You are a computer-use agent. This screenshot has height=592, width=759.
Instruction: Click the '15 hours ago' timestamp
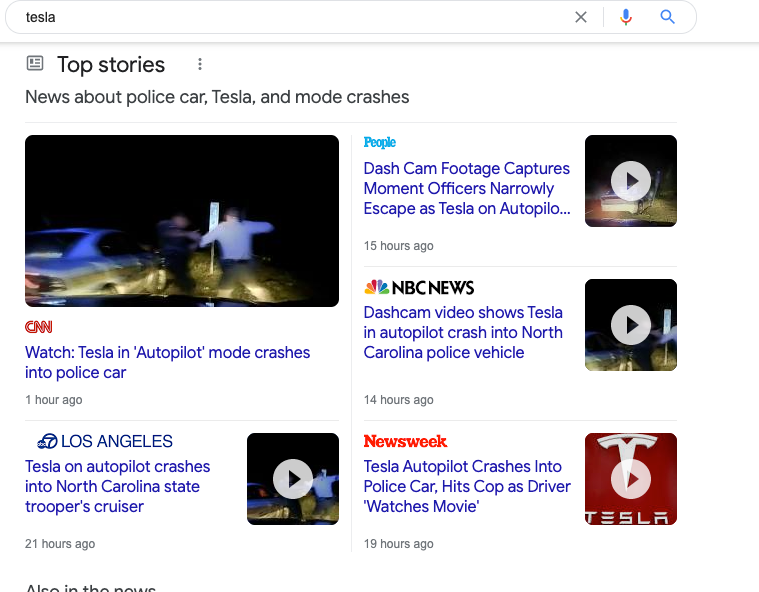[398, 246]
